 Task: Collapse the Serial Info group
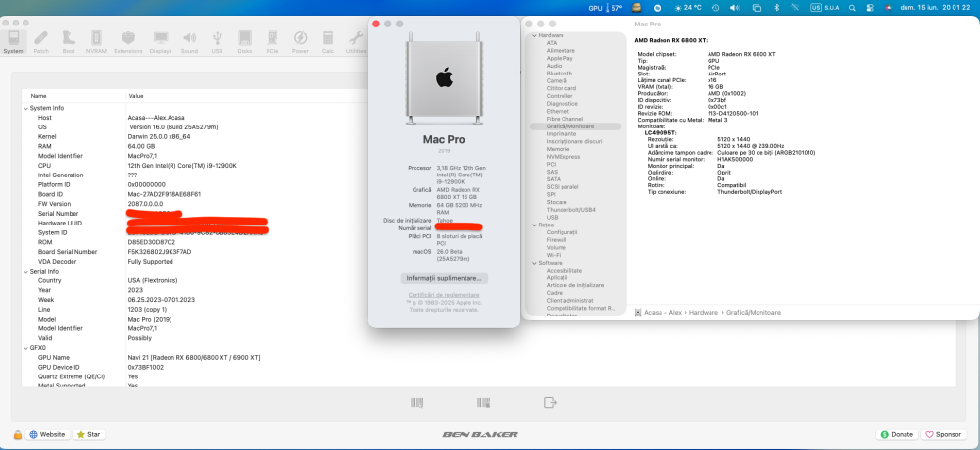pos(25,272)
